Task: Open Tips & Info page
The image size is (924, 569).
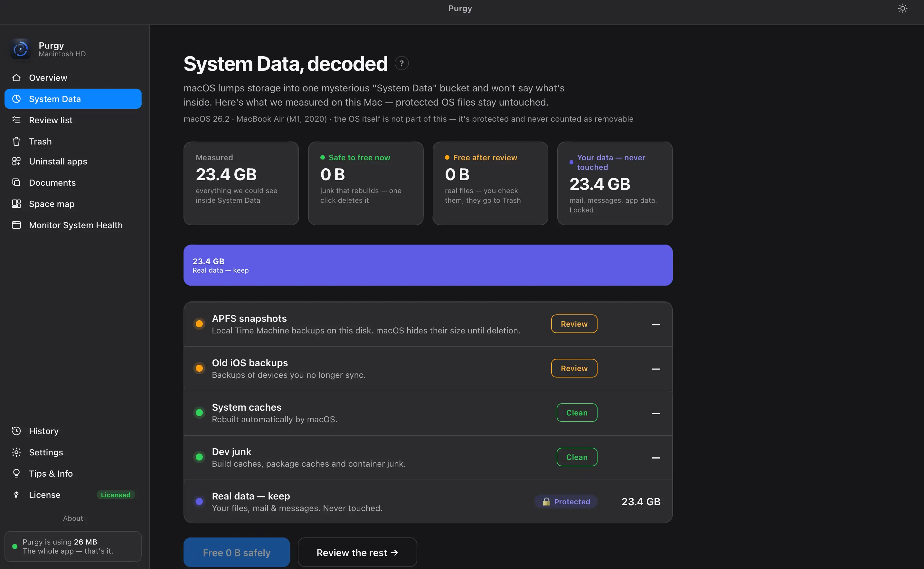Action: (x=73, y=473)
